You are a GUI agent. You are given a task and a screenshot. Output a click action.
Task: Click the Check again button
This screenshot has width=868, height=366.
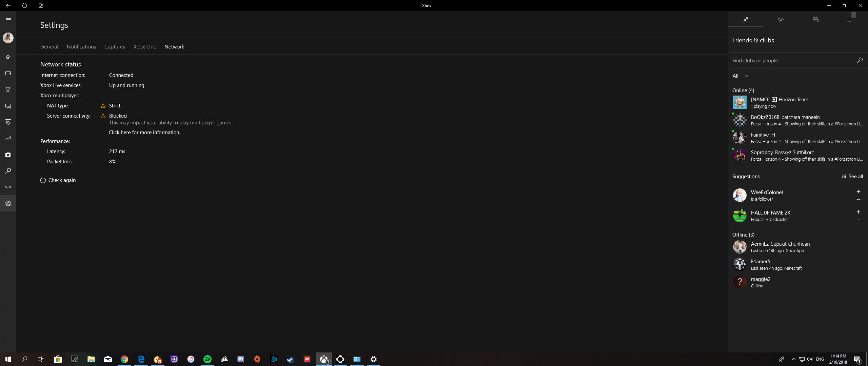pyautogui.click(x=58, y=180)
